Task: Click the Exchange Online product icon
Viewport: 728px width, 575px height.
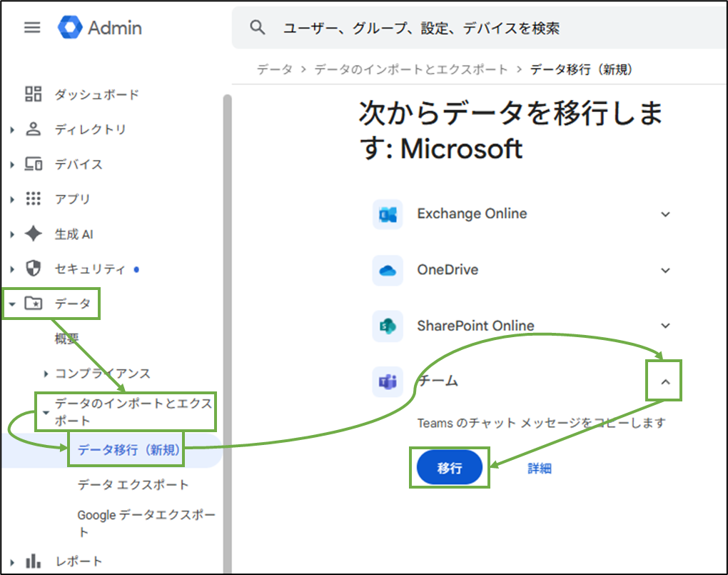Action: 388,214
